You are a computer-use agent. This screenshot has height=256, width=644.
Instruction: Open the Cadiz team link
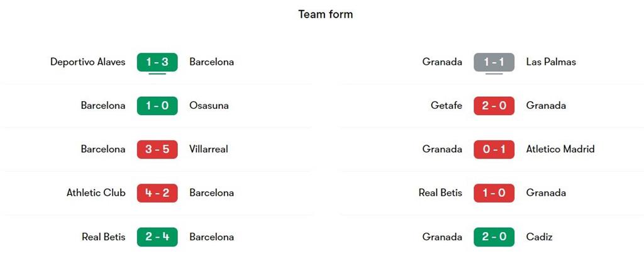(539, 237)
